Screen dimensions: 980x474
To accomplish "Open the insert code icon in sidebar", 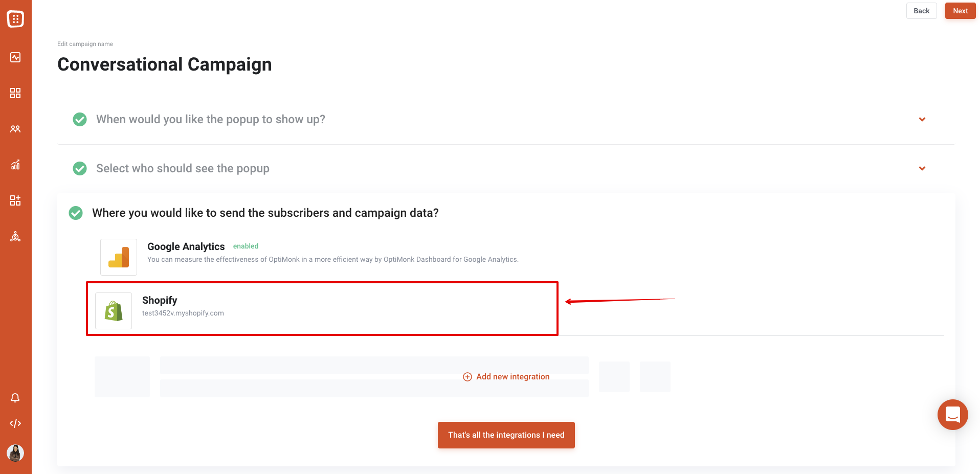I will pyautogui.click(x=15, y=423).
